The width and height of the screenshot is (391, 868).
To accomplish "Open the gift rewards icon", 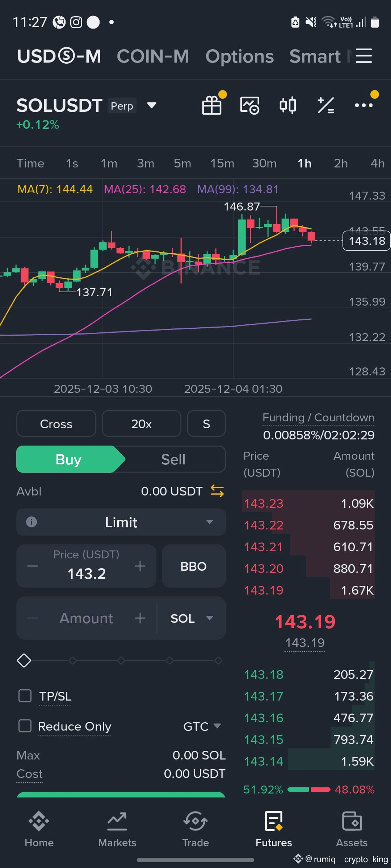I will pos(212,105).
